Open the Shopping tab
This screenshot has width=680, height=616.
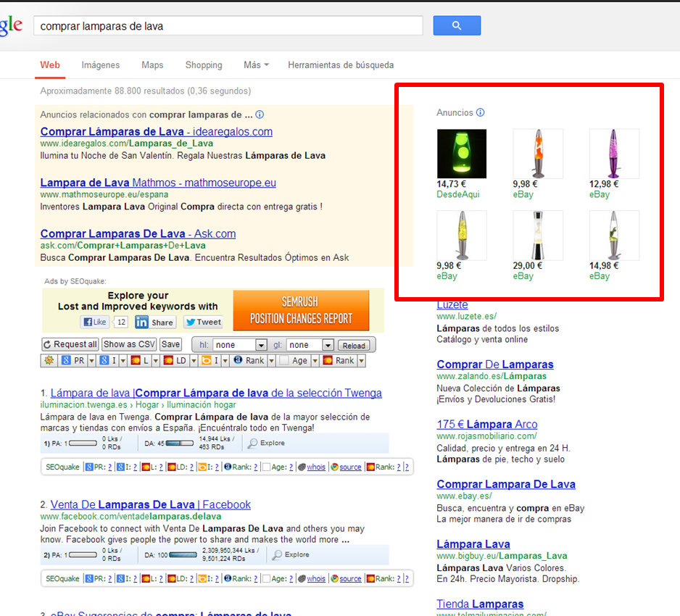pos(204,64)
